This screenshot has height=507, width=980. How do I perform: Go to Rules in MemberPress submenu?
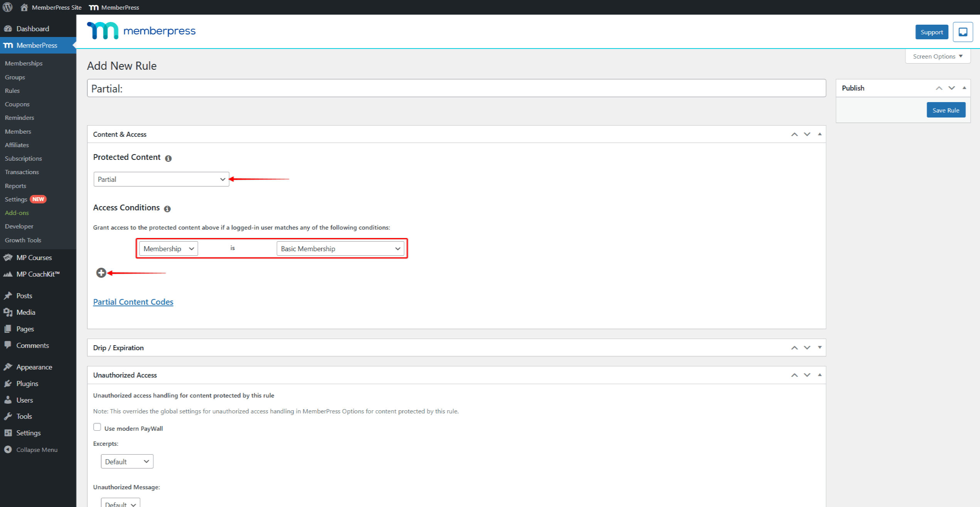pos(12,91)
